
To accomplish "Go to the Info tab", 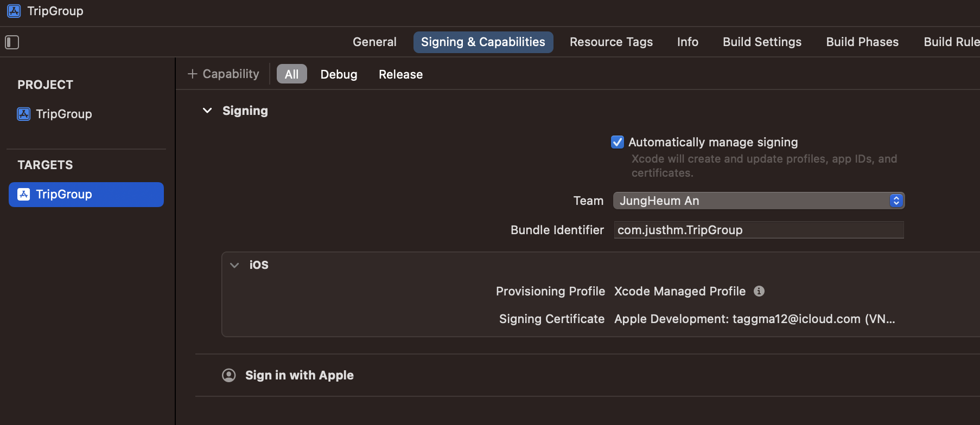I will (x=688, y=42).
